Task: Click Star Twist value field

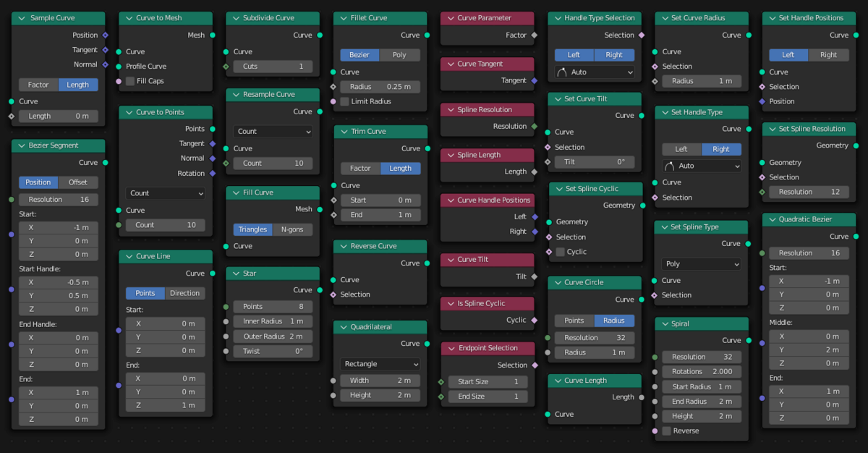Action: 273,351
